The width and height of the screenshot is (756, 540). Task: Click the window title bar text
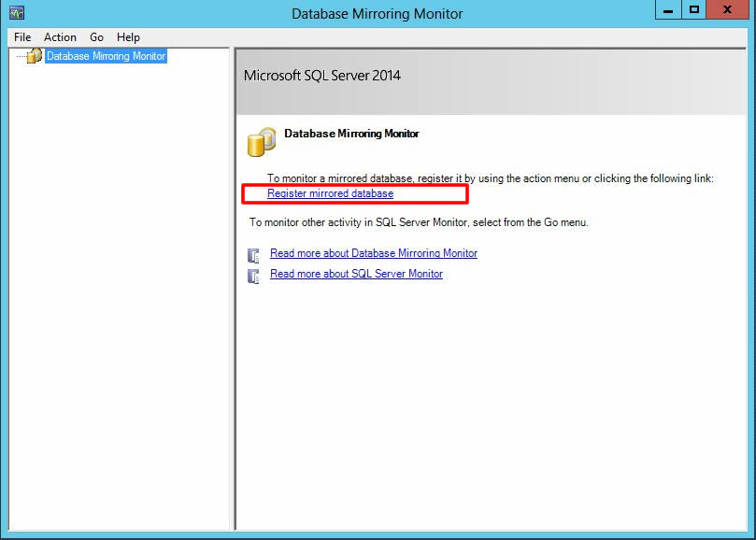[377, 14]
